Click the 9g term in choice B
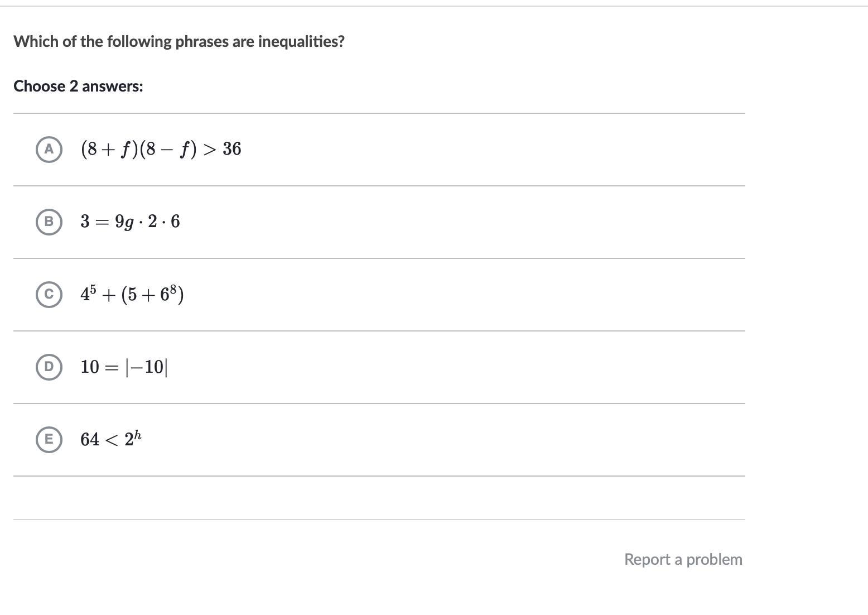 (124, 222)
